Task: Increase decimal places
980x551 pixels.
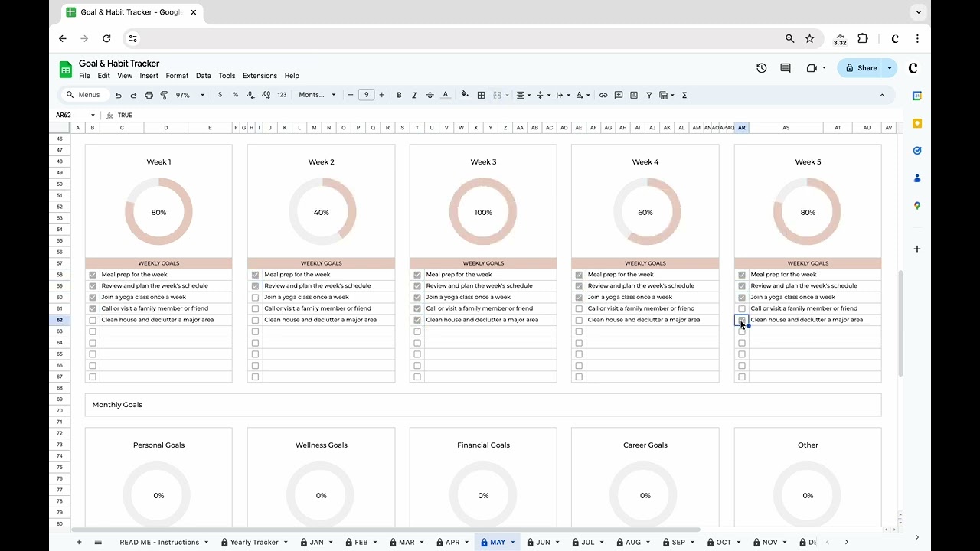Action: [266, 95]
